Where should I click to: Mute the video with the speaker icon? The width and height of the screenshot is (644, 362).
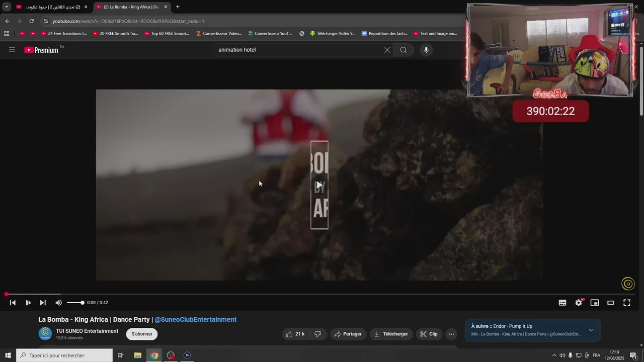click(x=58, y=303)
